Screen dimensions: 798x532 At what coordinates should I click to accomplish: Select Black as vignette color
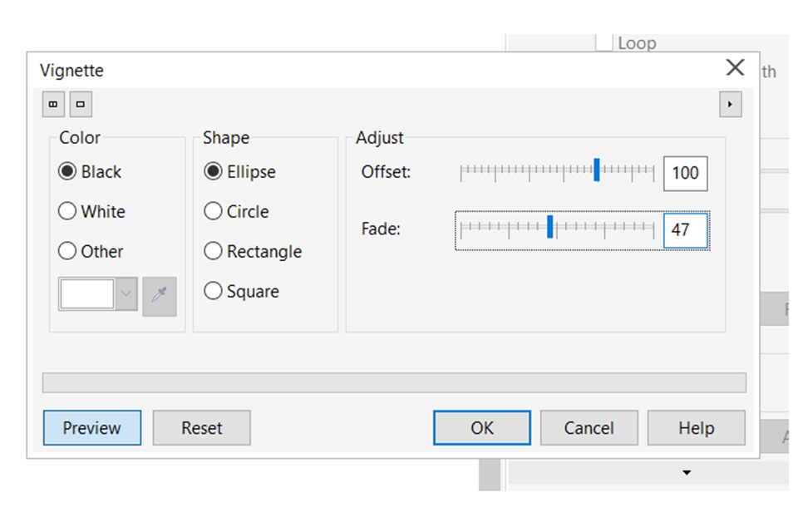tap(67, 171)
